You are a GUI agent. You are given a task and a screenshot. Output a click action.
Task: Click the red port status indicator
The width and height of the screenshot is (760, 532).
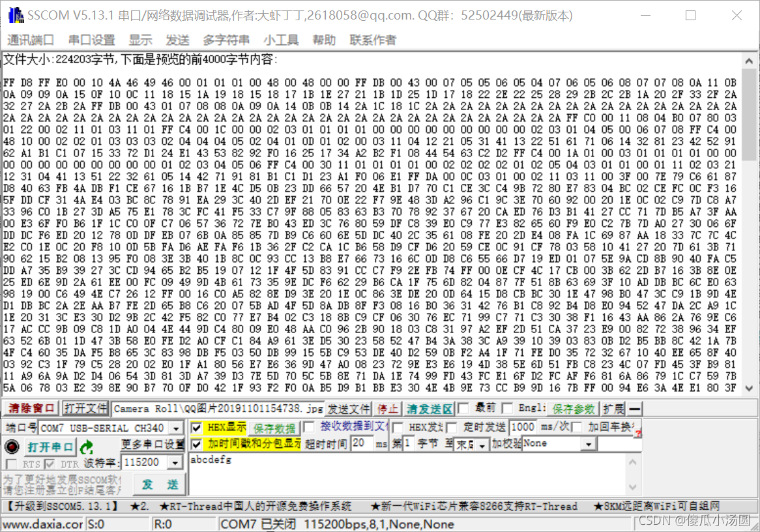pyautogui.click(x=11, y=446)
